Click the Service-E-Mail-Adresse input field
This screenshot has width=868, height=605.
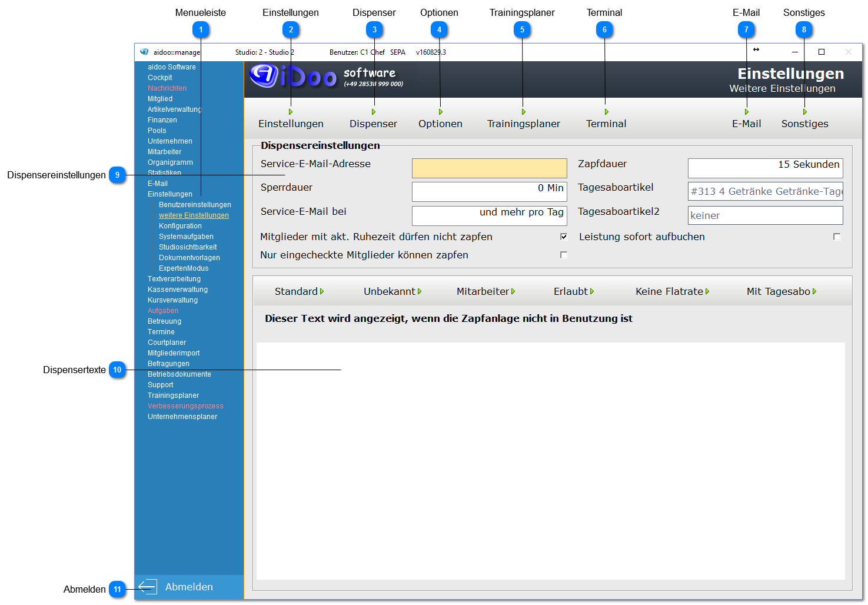(x=490, y=168)
